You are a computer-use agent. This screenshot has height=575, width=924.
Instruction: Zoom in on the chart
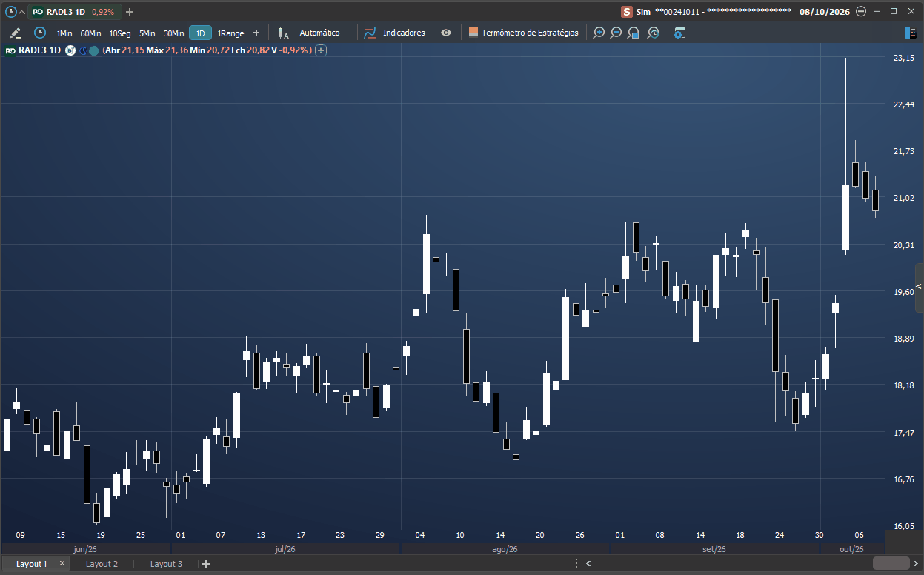(x=599, y=33)
